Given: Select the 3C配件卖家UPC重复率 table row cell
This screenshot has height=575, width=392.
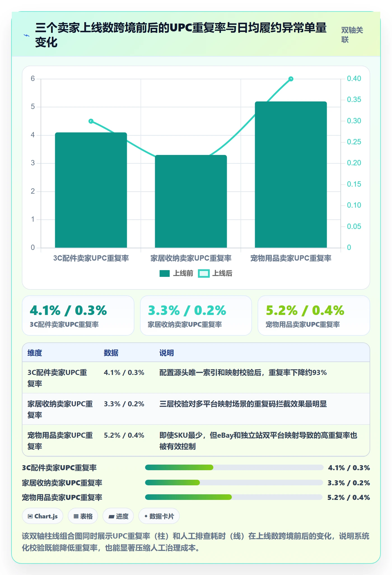Looking at the screenshot, I should click(60, 378).
